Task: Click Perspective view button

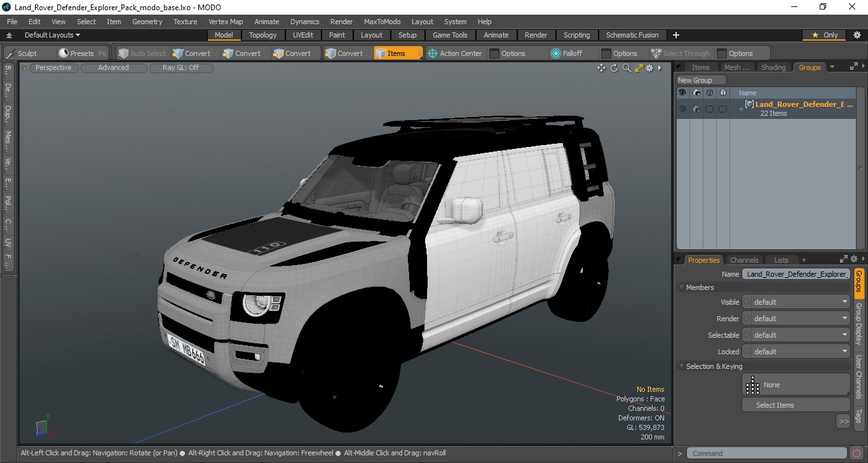Action: (x=53, y=68)
